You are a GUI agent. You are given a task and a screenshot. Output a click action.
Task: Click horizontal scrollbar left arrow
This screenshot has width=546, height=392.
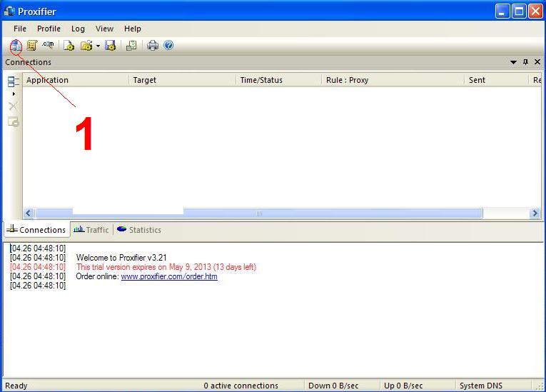[29, 213]
